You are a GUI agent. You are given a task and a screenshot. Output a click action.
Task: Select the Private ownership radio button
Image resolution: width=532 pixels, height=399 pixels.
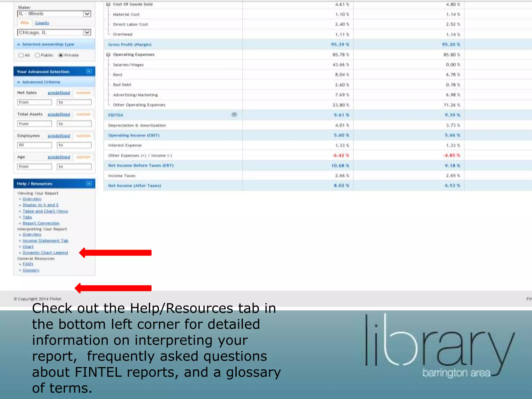point(61,55)
